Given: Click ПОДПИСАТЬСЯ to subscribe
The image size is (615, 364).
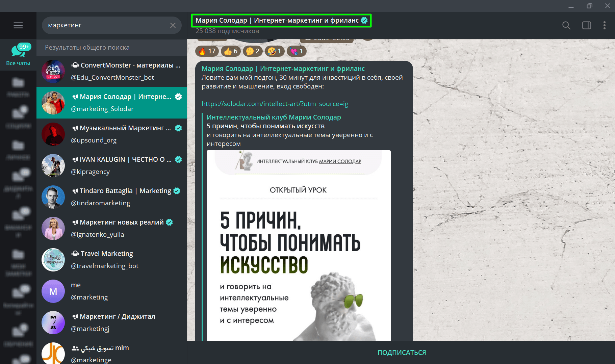Looking at the screenshot, I should point(402,353).
